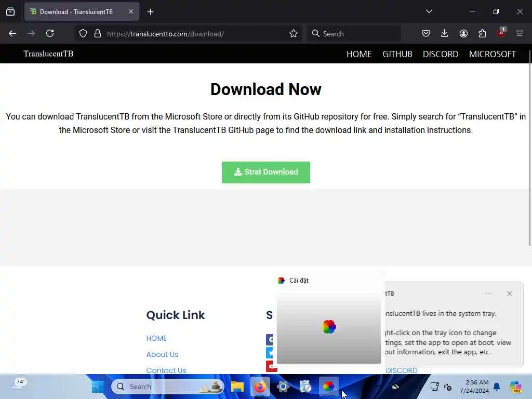The width and height of the screenshot is (532, 399).
Task: Bookmark this page with the star
Action: (294, 34)
